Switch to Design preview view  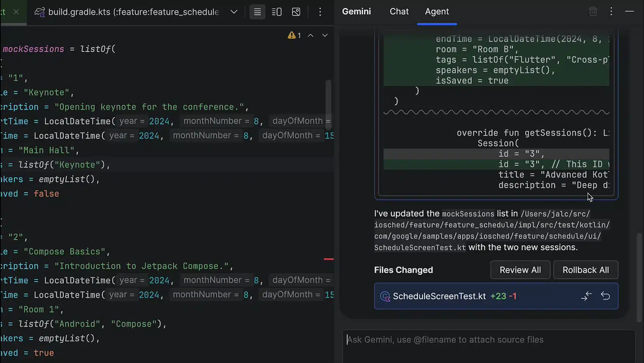point(296,12)
